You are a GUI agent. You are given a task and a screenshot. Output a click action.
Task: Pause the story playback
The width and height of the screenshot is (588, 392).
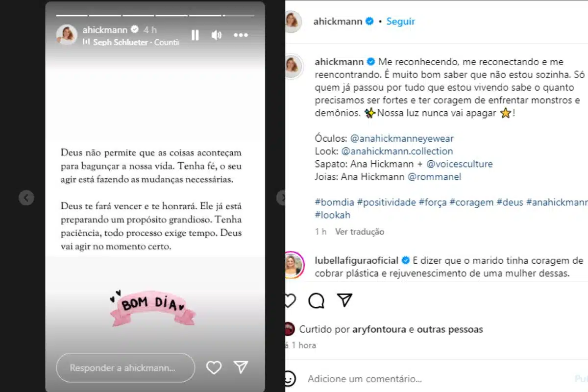195,35
